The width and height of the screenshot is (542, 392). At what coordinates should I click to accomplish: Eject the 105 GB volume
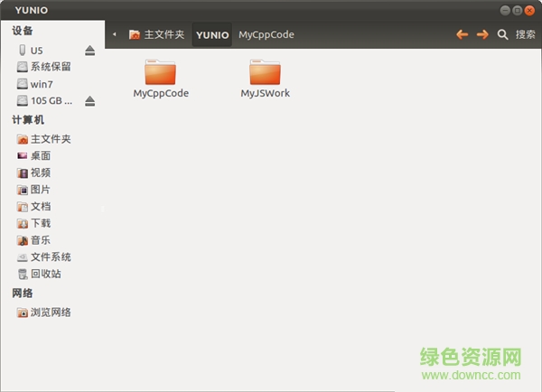click(89, 101)
